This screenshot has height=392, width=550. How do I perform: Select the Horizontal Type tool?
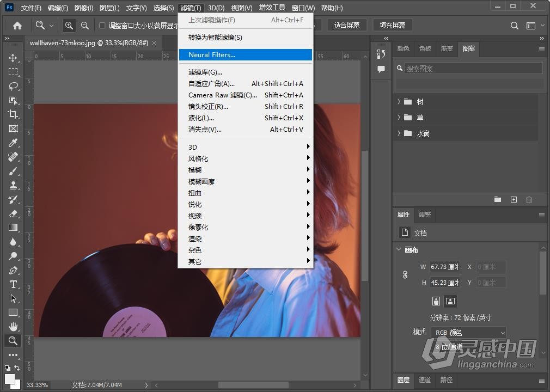point(12,284)
